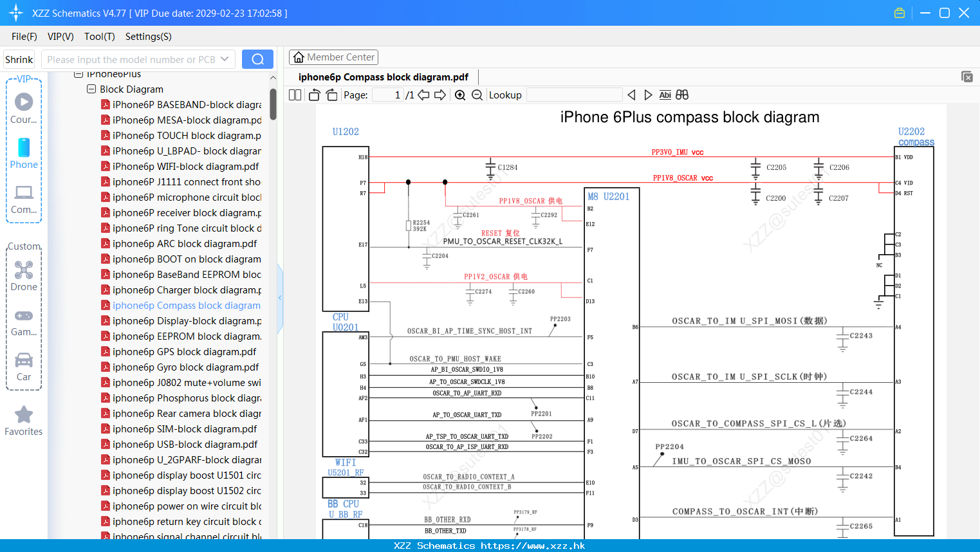Screen dimensions: 980x552
Task: Open the model number dropdown arrow
Action: click(x=225, y=59)
